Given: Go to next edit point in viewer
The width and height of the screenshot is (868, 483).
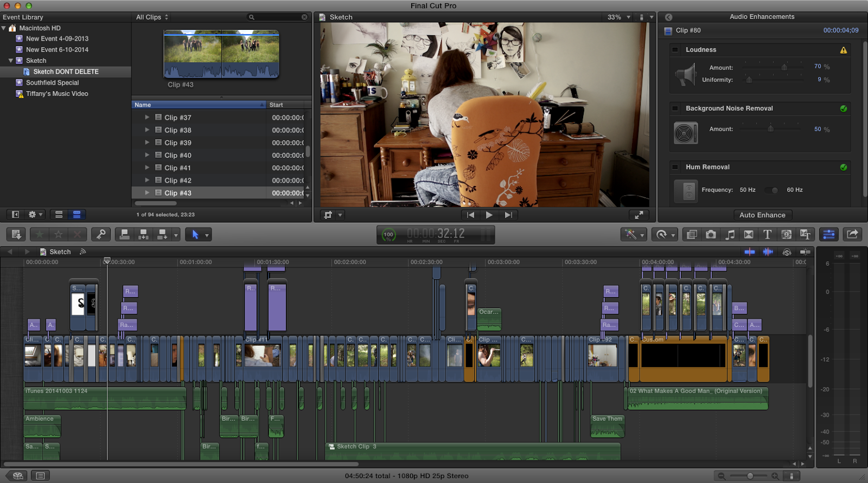Looking at the screenshot, I should coord(508,215).
